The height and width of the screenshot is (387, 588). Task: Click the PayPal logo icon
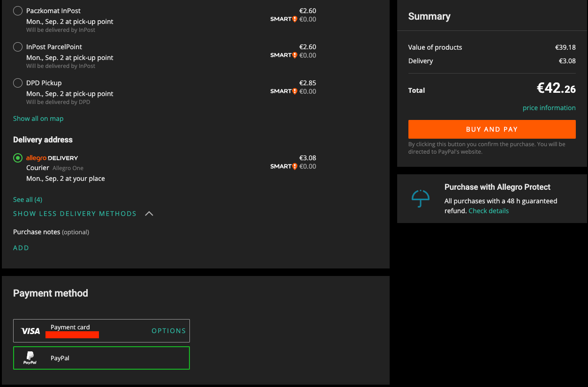[30, 358]
